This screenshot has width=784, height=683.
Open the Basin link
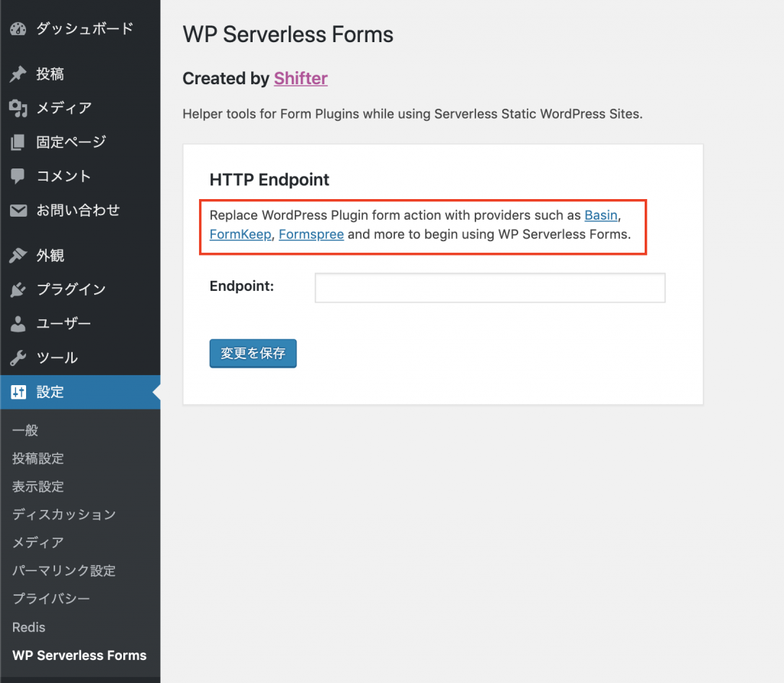click(601, 215)
